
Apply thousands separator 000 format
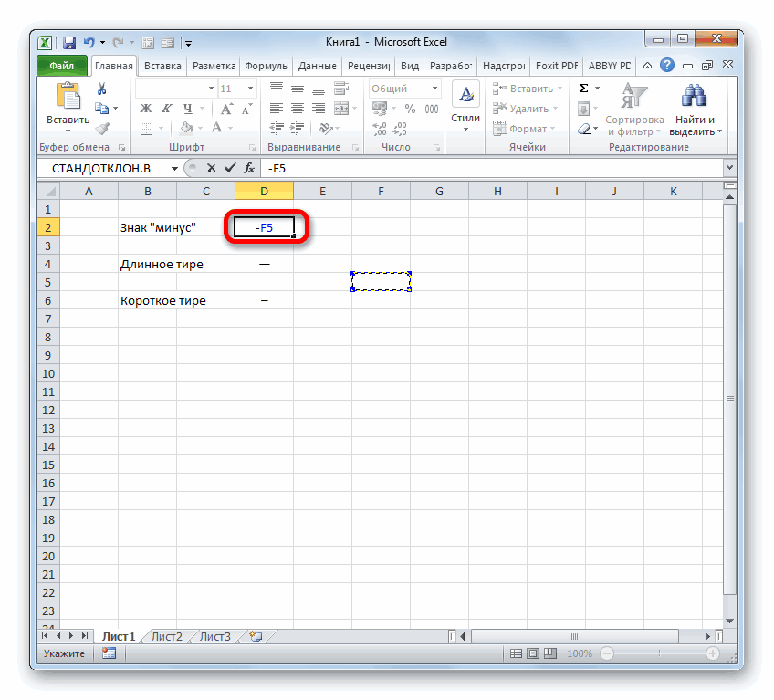point(432,109)
